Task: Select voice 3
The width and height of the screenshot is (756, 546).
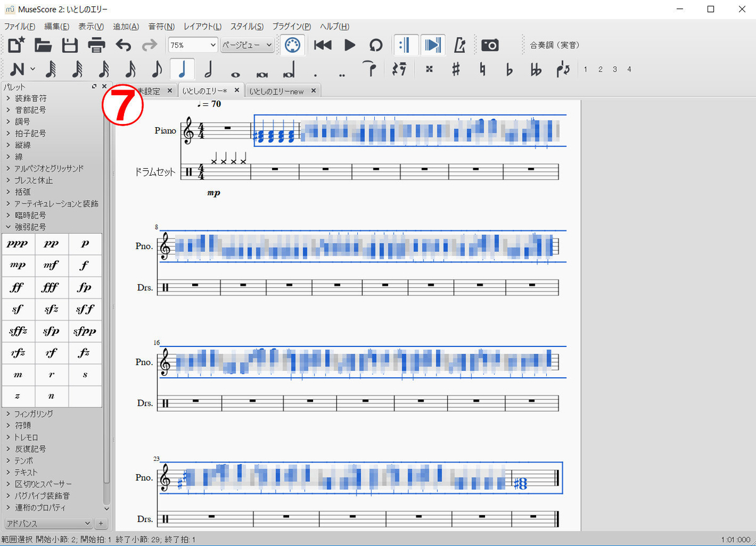Action: point(615,69)
